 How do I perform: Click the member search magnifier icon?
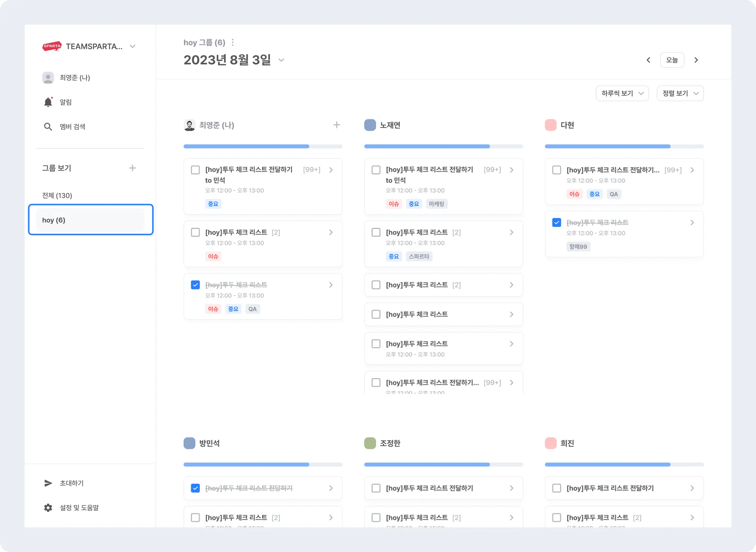(x=48, y=127)
